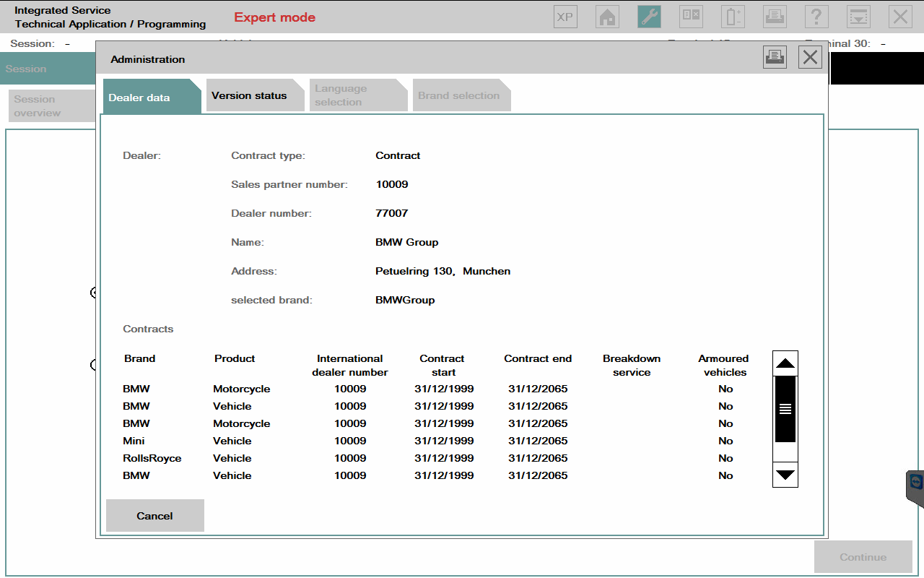
Task: Click the Expert mode label
Action: (x=275, y=17)
